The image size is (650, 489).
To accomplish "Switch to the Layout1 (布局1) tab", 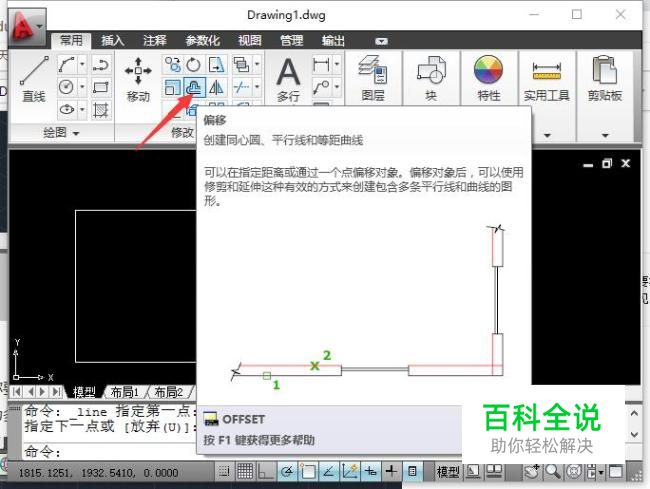I will tap(124, 392).
